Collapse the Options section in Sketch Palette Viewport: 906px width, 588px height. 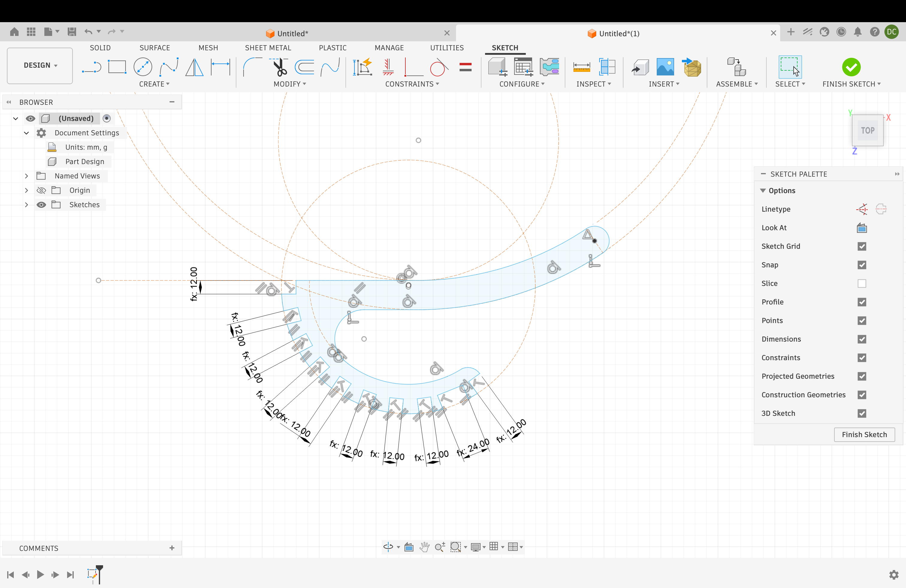coord(763,190)
